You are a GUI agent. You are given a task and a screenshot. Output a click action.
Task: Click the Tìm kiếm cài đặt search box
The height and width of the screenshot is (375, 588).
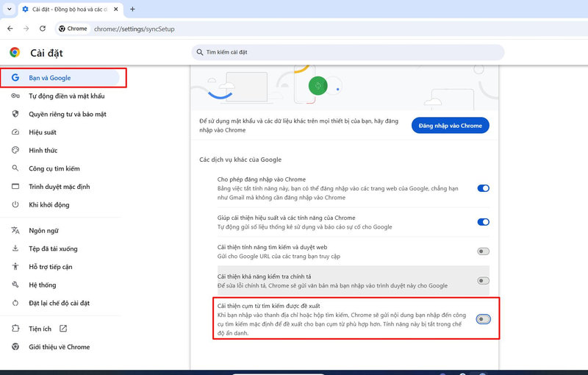coord(348,52)
